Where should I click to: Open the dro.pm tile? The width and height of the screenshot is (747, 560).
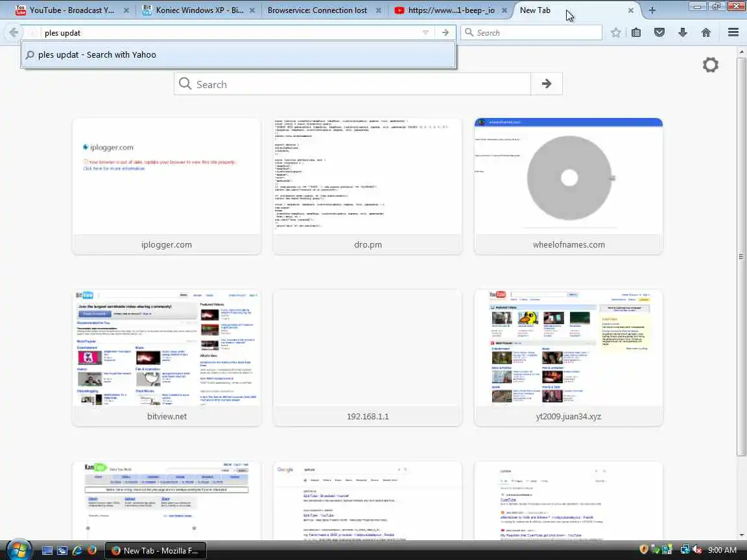(x=367, y=186)
